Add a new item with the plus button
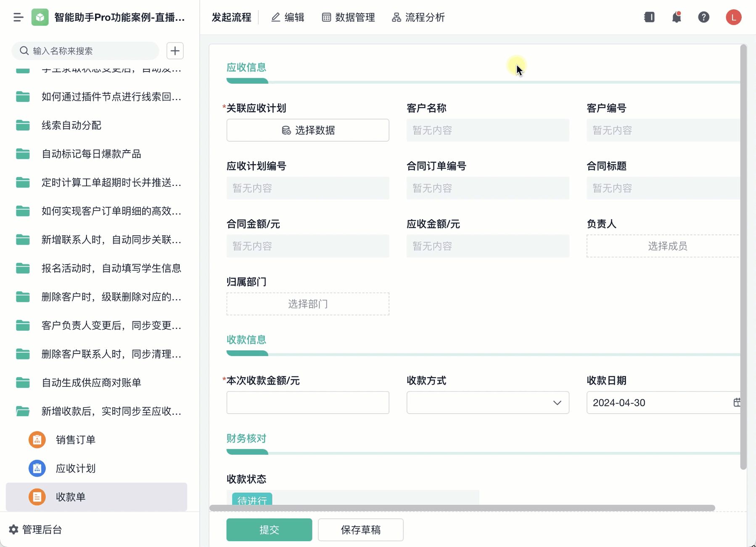Image resolution: width=756 pixels, height=547 pixels. click(175, 51)
